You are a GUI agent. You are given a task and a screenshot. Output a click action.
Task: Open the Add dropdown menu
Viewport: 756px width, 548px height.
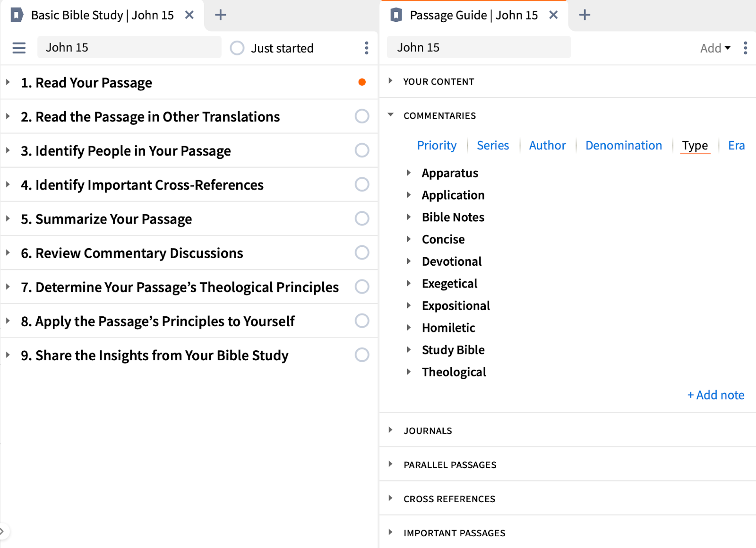(715, 48)
